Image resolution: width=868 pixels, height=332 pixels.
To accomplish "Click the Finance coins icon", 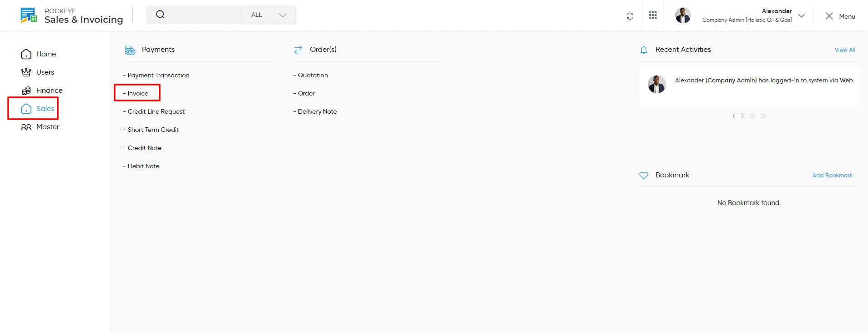I will [26, 91].
